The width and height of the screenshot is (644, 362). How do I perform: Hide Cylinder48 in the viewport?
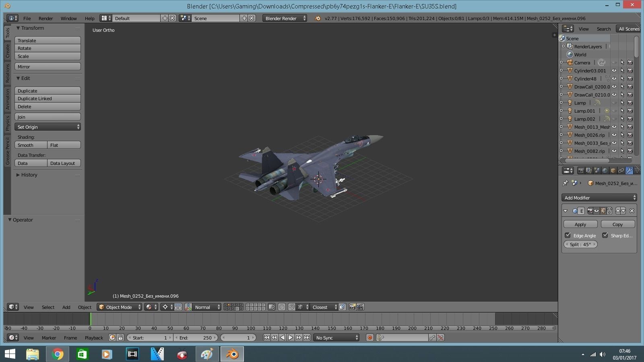[x=614, y=78]
